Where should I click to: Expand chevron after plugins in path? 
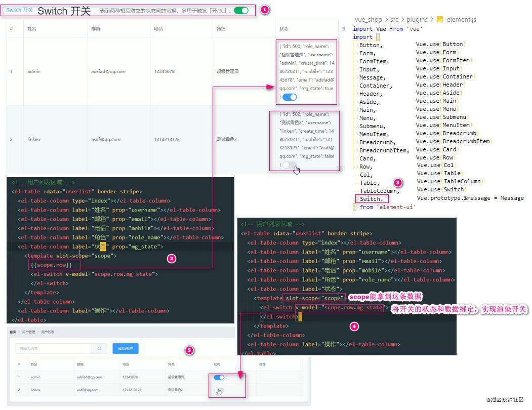coord(432,19)
